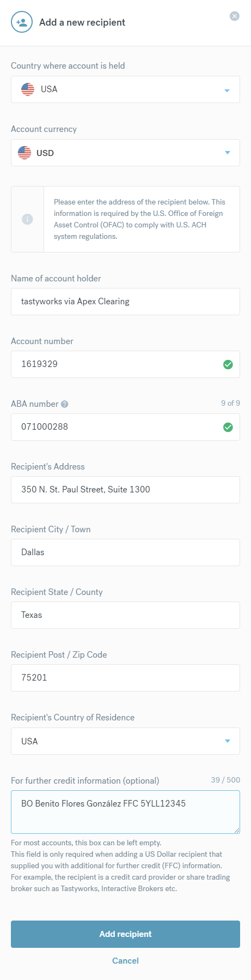Submit with the Add recipient button
Viewport: 251px width, 980px height.
[x=125, y=934]
